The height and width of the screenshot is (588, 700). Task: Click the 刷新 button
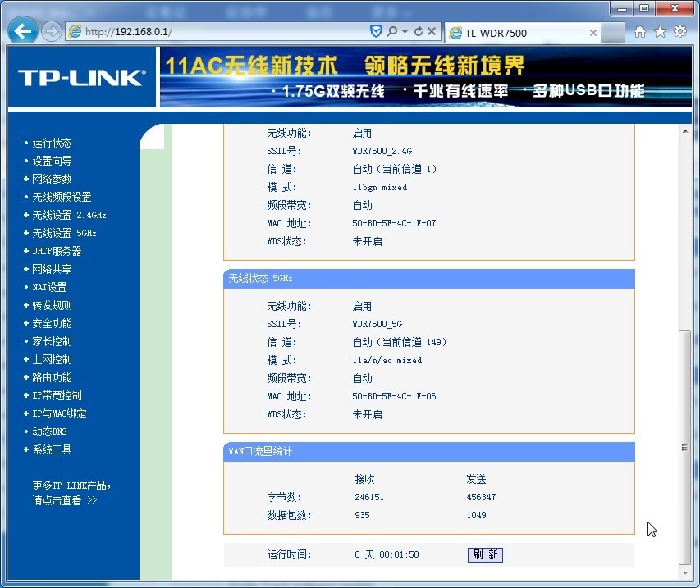(x=485, y=554)
